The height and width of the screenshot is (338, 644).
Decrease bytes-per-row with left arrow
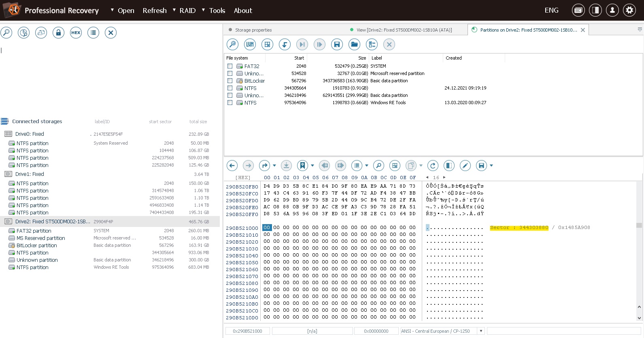click(427, 178)
